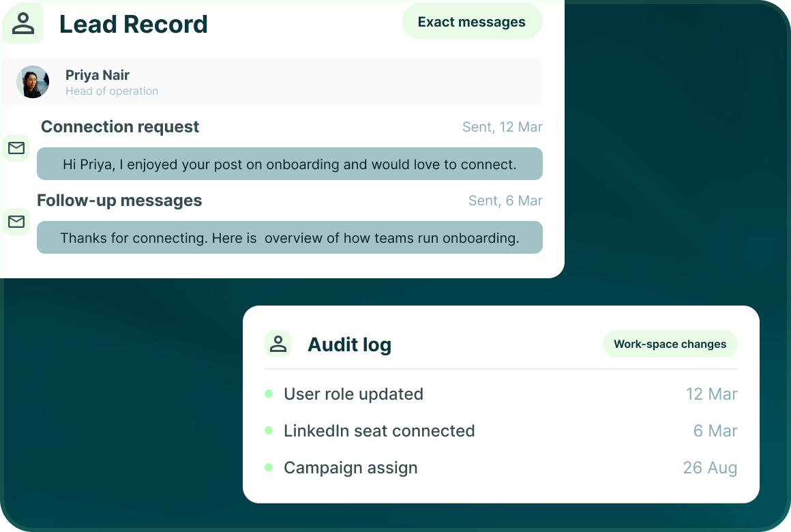Viewport: 791px width, 532px height.
Task: Click the green dot beside LinkedIn seat connected
Action: pyautogui.click(x=269, y=430)
